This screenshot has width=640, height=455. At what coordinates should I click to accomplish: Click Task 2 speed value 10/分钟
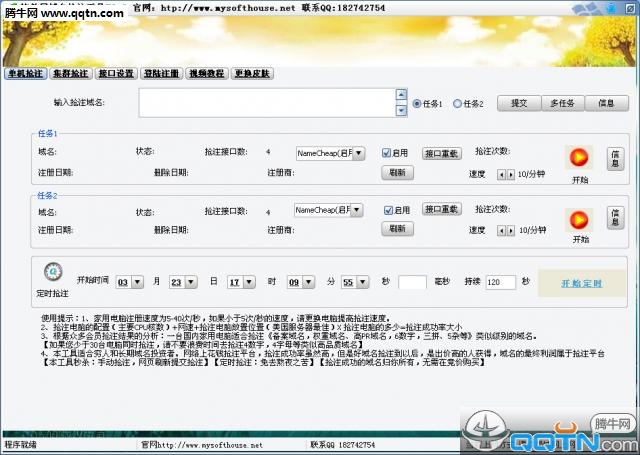(533, 231)
